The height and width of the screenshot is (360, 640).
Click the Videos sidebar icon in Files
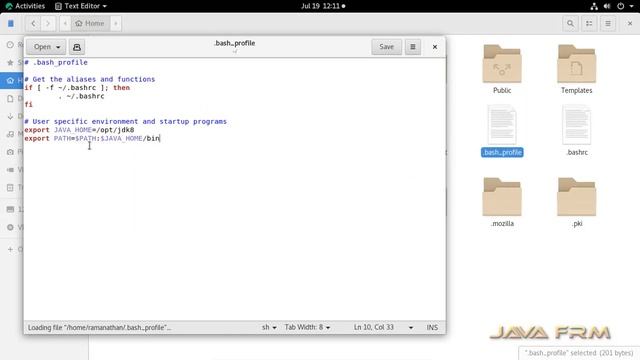10,170
